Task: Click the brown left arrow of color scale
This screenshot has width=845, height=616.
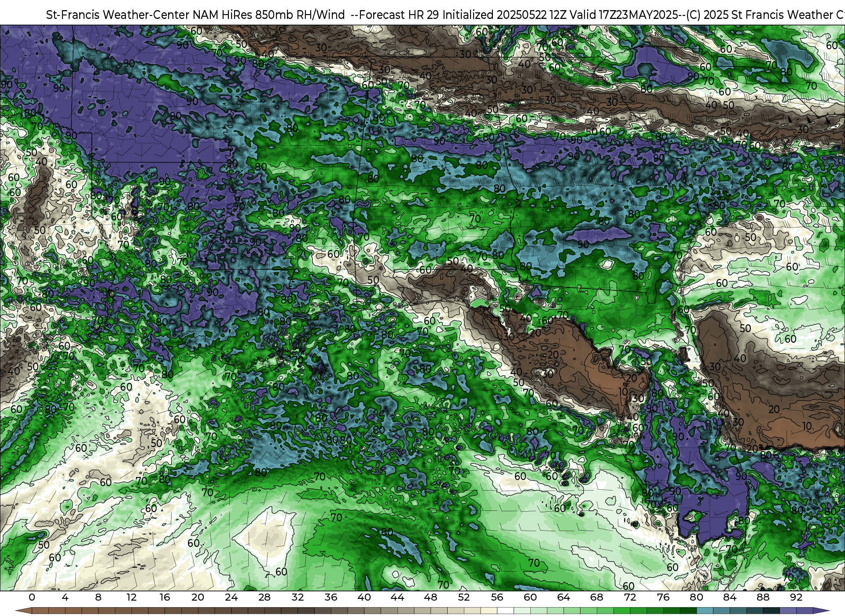Action: click(24, 611)
